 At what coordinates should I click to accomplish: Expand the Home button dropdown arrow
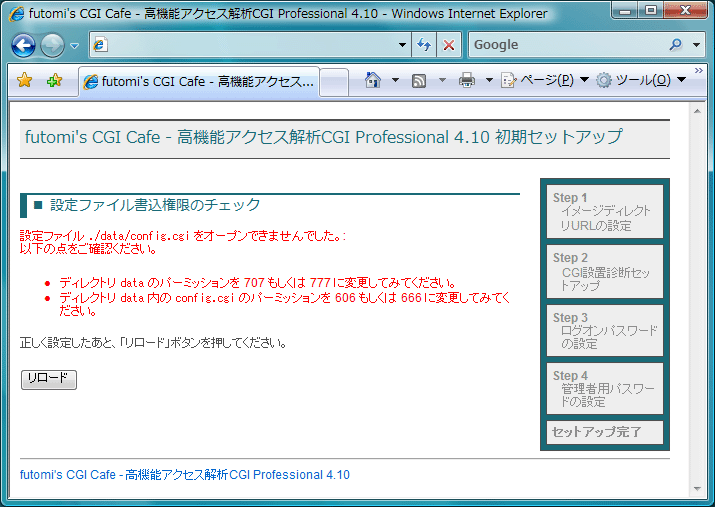click(395, 80)
